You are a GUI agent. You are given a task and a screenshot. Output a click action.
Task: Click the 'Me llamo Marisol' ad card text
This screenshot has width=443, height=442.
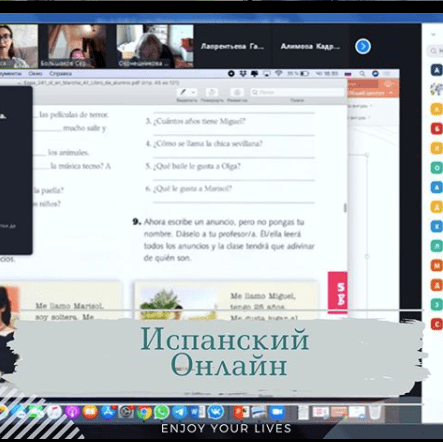click(x=69, y=311)
